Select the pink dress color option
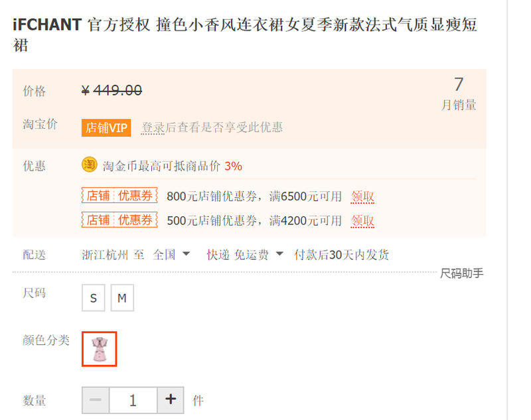 99,349
